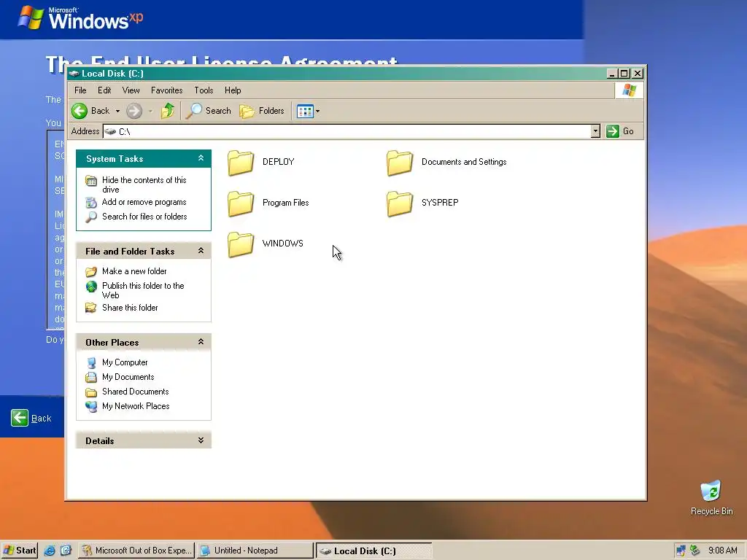Click the greyed Forward arrow button
The image size is (747, 560).
tap(134, 111)
